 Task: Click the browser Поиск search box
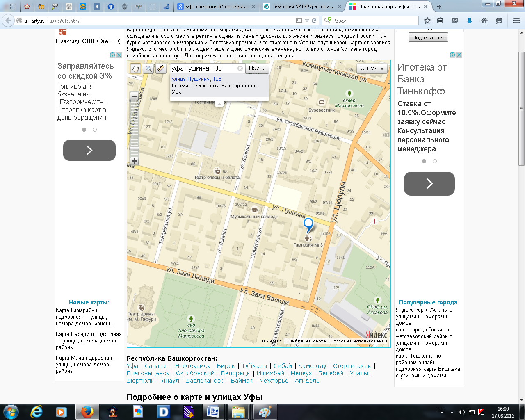(x=370, y=21)
